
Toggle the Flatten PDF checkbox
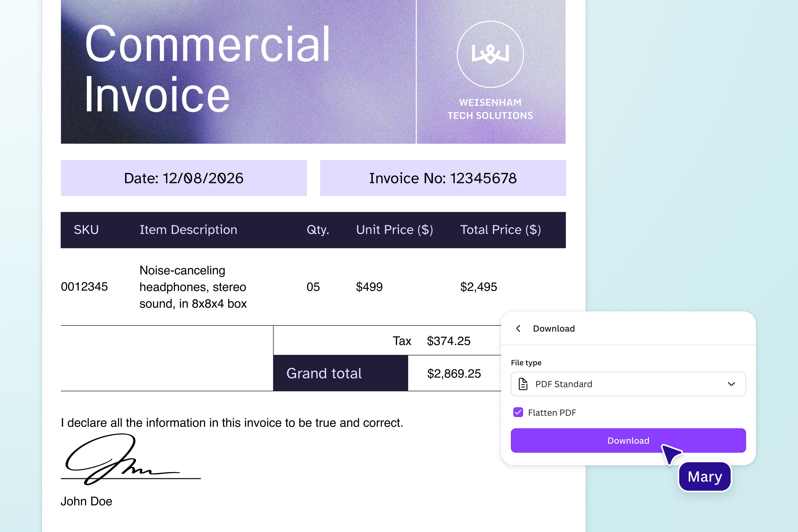point(518,413)
